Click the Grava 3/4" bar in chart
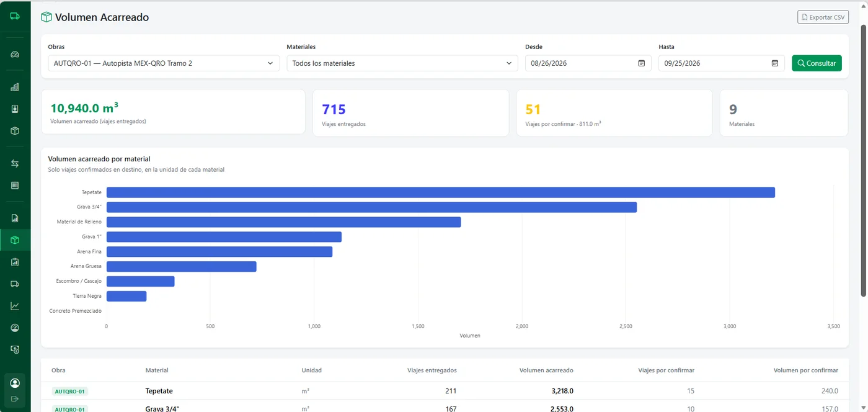Viewport: 868px width, 412px height. point(371,207)
